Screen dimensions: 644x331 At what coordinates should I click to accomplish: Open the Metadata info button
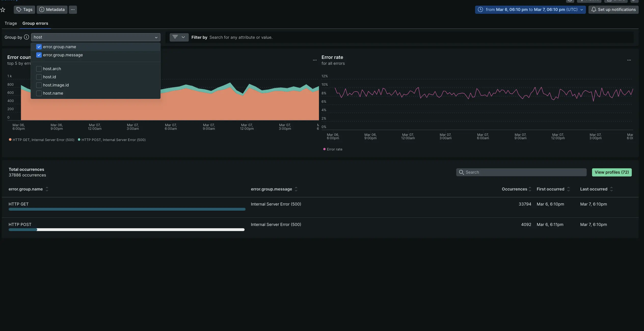tap(52, 10)
